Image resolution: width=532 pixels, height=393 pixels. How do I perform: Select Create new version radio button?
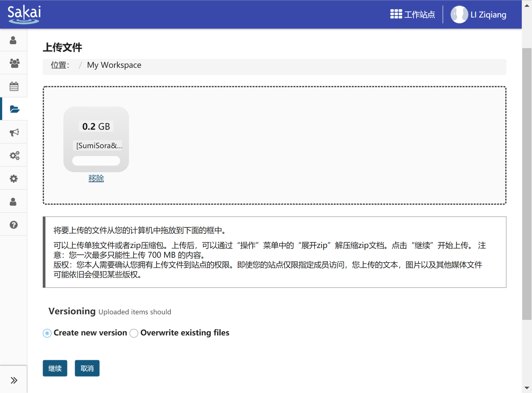pos(47,333)
